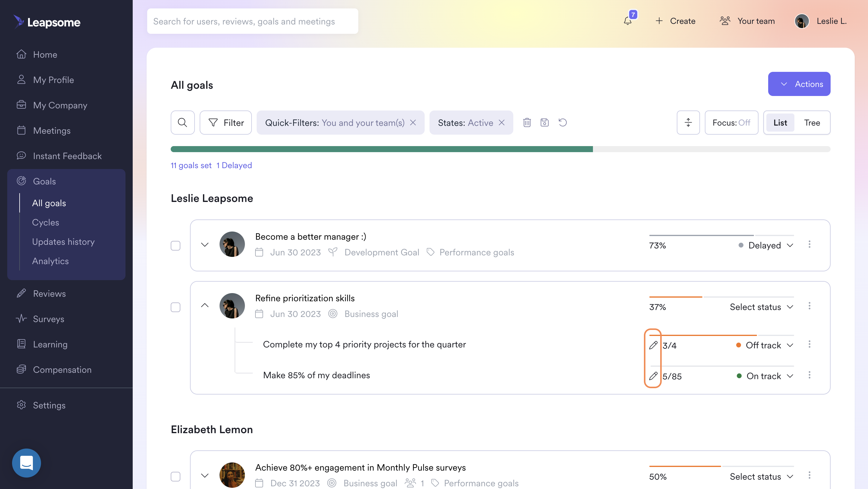This screenshot has width=868, height=489.
Task: Click the 37% progress bar
Action: point(721,297)
